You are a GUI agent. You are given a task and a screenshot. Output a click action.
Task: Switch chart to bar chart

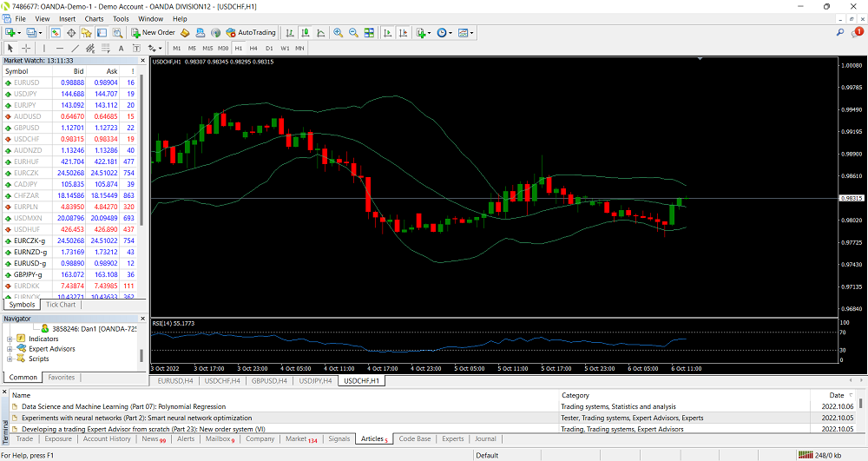[x=290, y=33]
